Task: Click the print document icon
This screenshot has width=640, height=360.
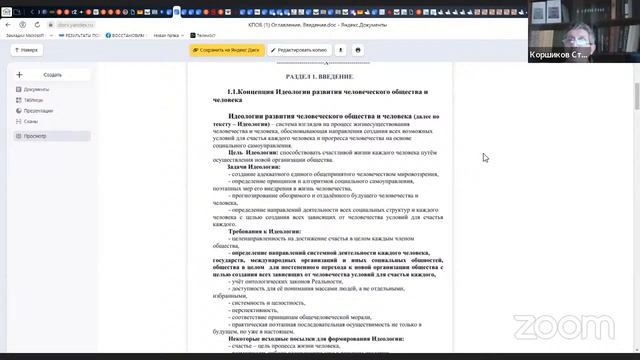Action: (358, 50)
